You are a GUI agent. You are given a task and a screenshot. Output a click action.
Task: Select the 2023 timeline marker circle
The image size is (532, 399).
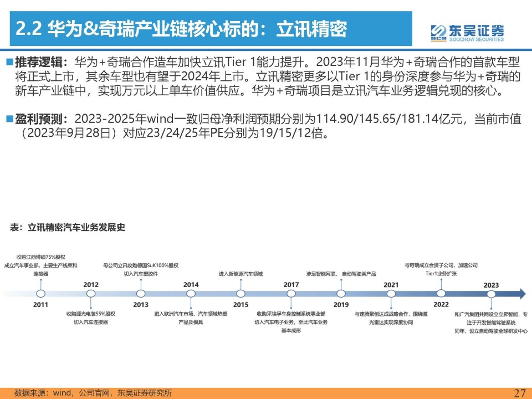coord(491,294)
